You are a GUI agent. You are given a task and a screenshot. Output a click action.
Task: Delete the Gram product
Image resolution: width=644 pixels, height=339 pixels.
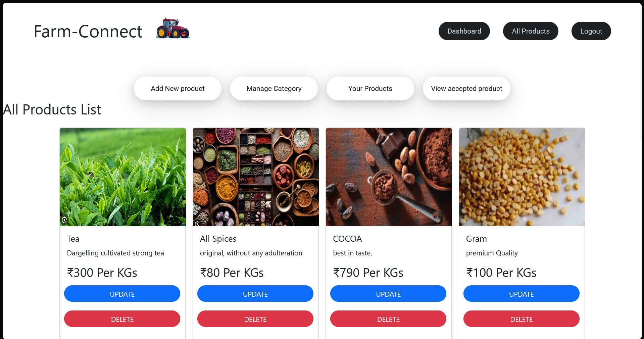click(521, 319)
